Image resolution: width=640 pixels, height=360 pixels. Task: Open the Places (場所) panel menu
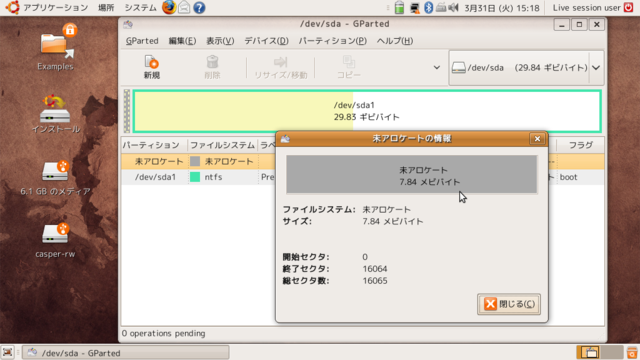coord(106,8)
